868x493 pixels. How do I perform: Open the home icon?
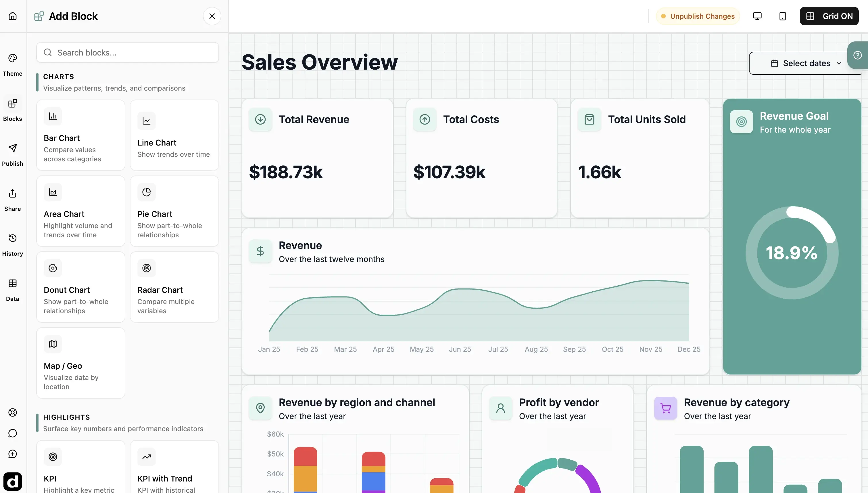(13, 16)
